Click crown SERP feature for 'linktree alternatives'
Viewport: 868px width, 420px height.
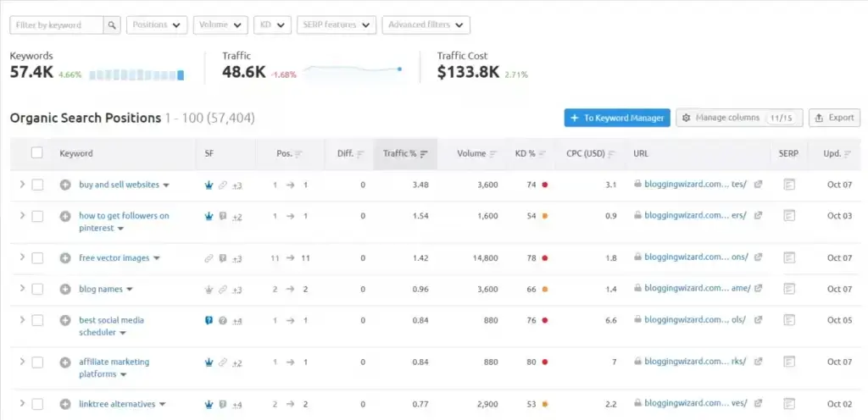pyautogui.click(x=209, y=405)
